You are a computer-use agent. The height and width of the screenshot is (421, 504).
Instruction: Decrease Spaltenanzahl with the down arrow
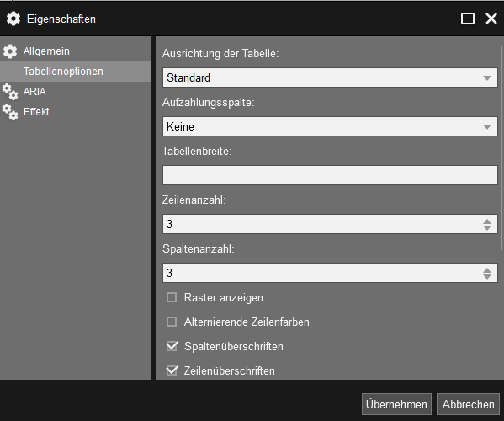(487, 276)
